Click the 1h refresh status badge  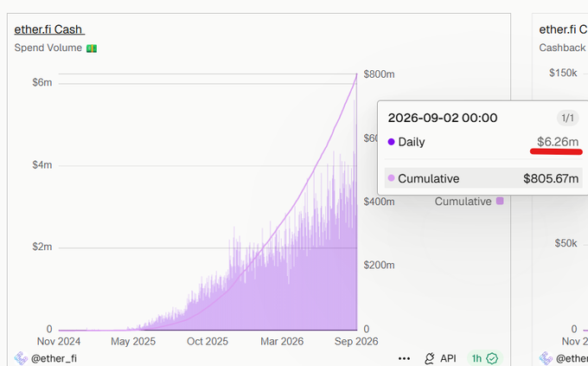[x=484, y=358]
